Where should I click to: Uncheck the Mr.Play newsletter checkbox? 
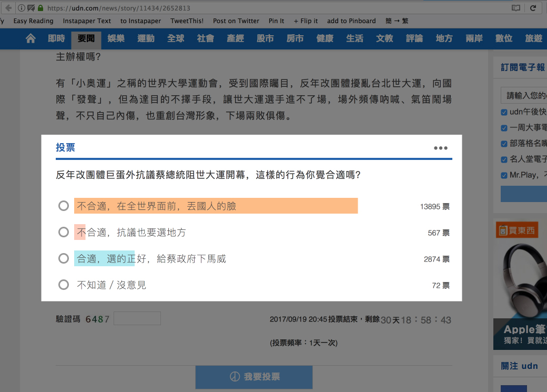point(504,175)
